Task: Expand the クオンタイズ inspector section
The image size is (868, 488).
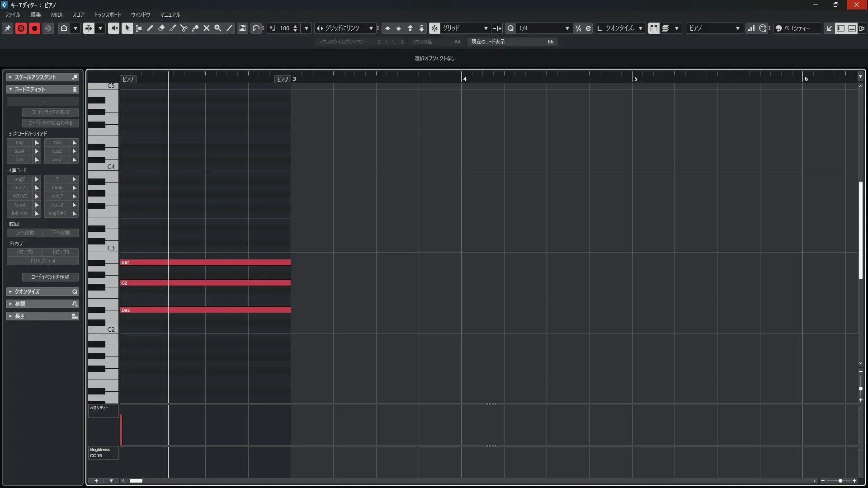Action: point(27,292)
